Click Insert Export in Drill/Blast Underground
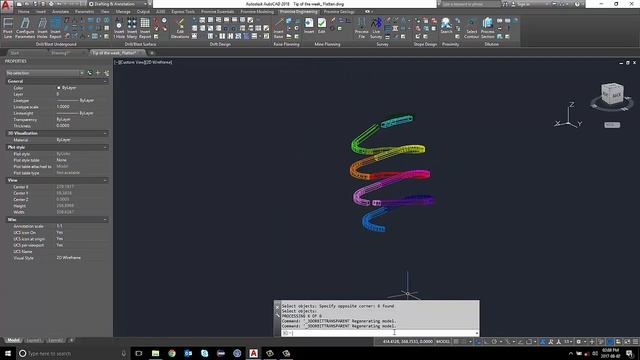 pyautogui.click(x=55, y=28)
